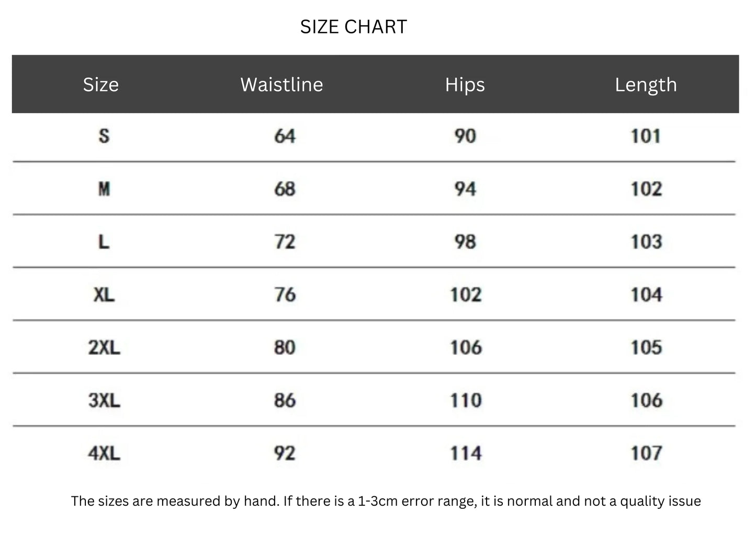The height and width of the screenshot is (546, 756).
Task: Select the 3XL size row label
Action: (x=104, y=400)
